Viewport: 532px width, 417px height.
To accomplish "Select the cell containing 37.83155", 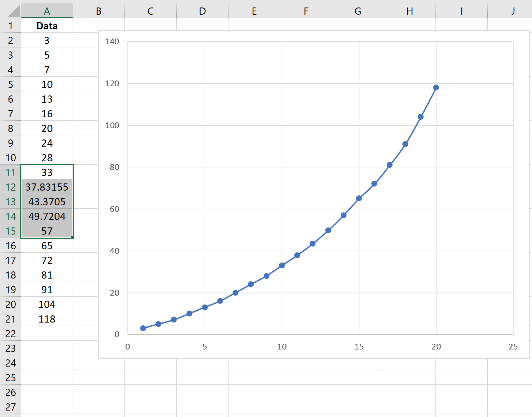I will pos(47,187).
